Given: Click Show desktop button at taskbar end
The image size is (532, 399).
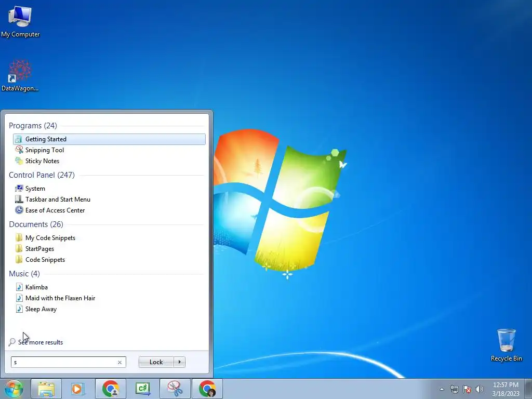Looking at the screenshot, I should 529,389.
